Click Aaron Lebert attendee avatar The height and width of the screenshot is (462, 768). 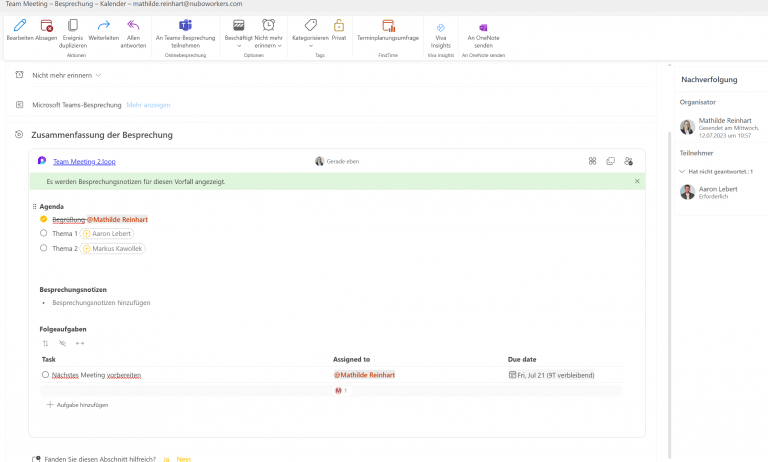coord(687,192)
